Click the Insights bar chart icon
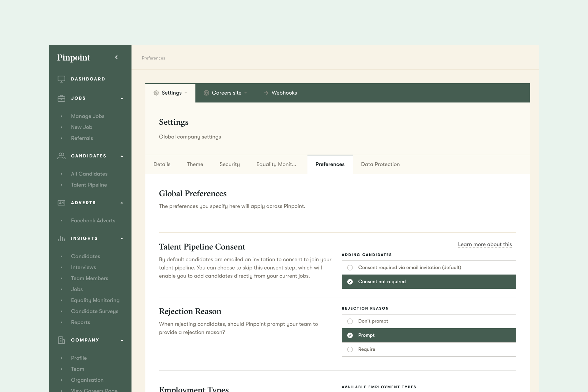This screenshot has width=588, height=392. [x=61, y=239]
